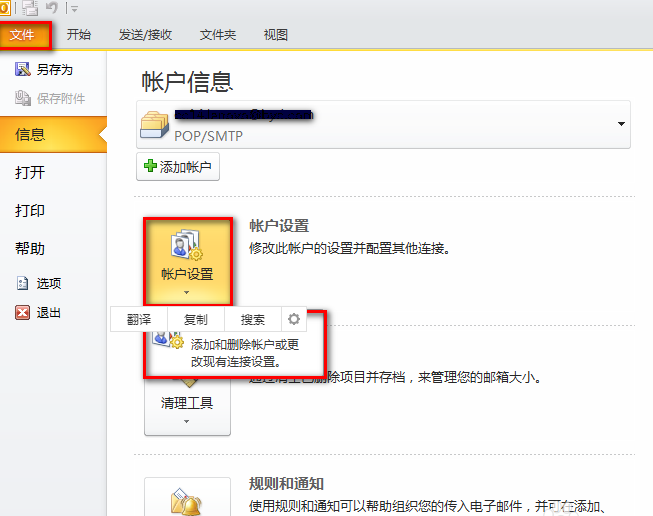Viewport: 653px width, 516px height.
Task: Switch to the 发送/接收 tab
Action: point(145,35)
